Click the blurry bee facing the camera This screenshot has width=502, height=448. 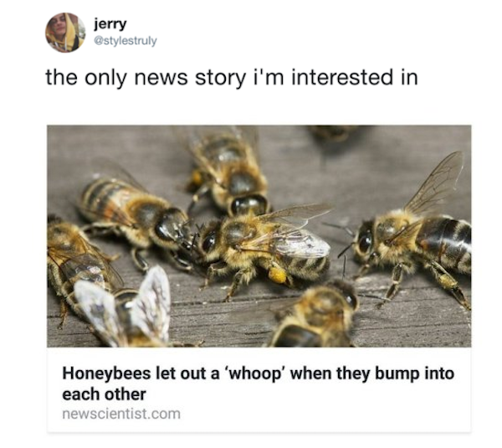pos(317,316)
